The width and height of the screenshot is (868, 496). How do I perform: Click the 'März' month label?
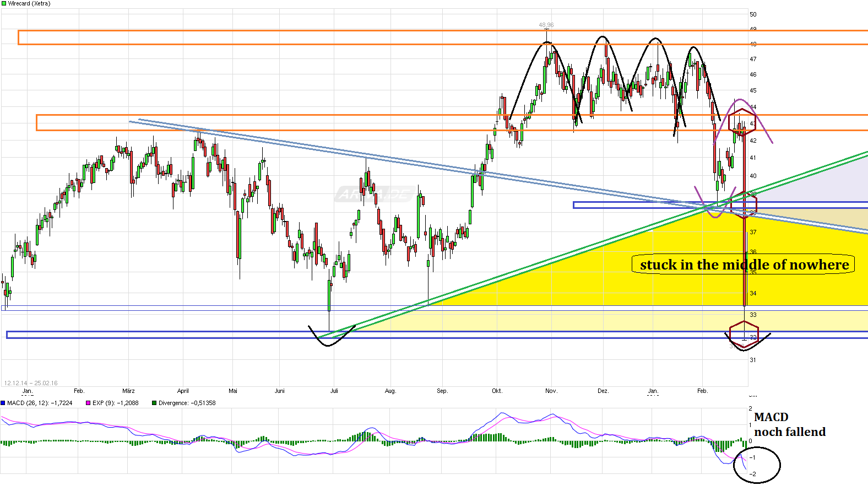click(128, 391)
